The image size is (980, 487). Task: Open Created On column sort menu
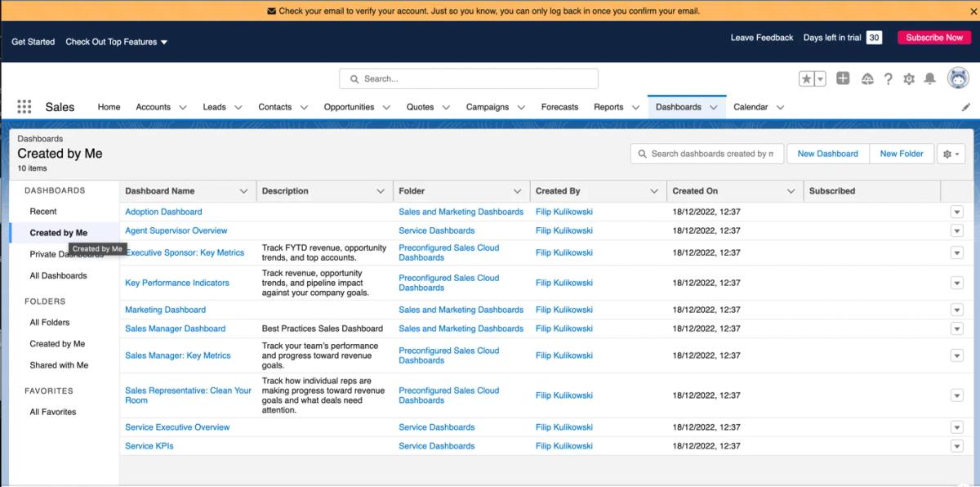point(791,191)
